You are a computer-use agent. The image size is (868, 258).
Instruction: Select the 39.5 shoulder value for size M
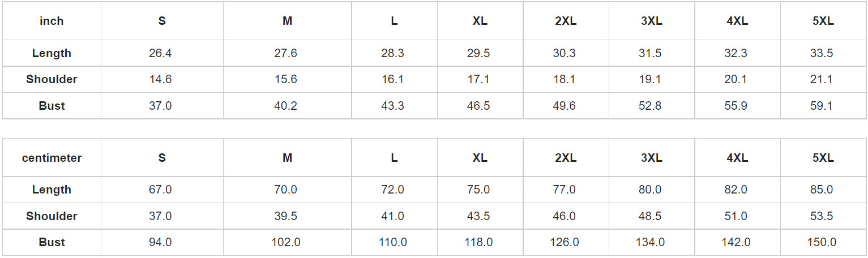286,216
